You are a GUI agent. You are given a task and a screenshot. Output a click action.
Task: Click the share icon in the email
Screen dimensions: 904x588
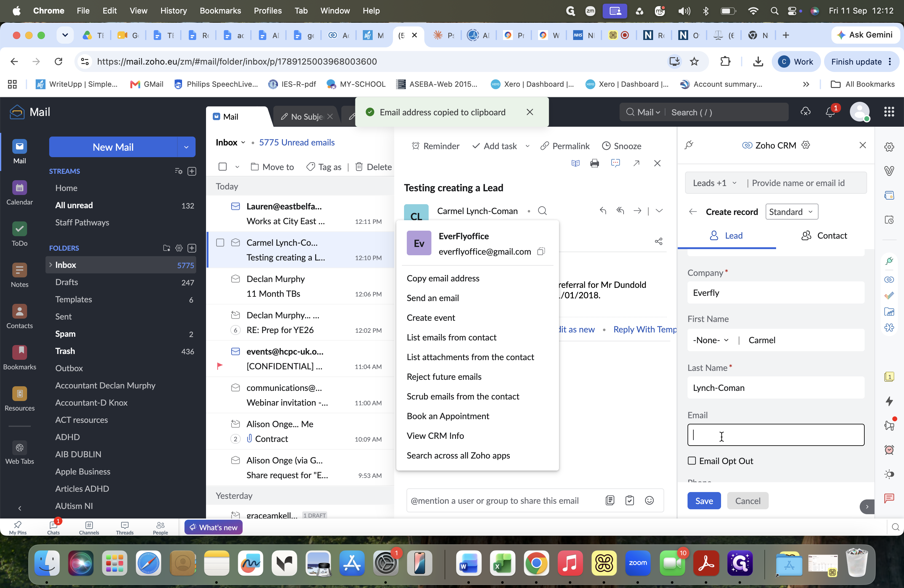(x=658, y=242)
